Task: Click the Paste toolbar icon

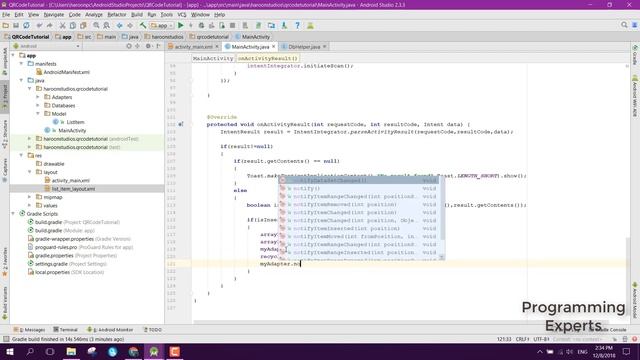Action: pyautogui.click(x=83, y=25)
